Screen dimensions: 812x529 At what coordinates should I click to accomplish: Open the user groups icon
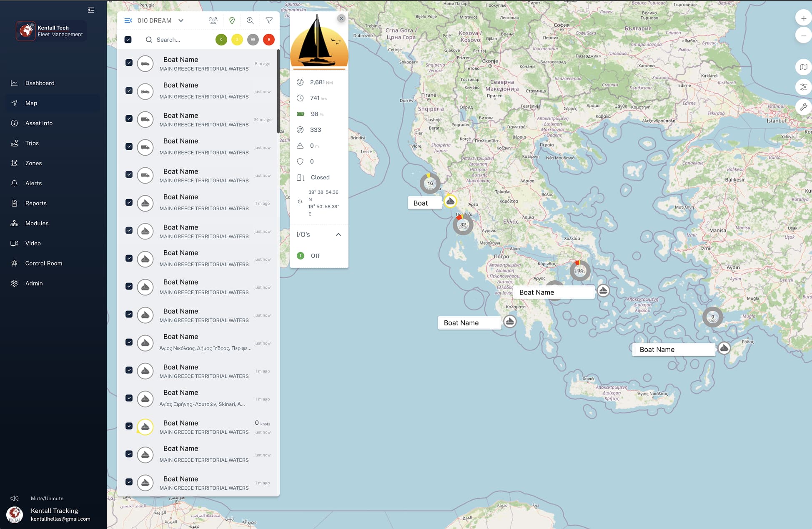tap(213, 20)
